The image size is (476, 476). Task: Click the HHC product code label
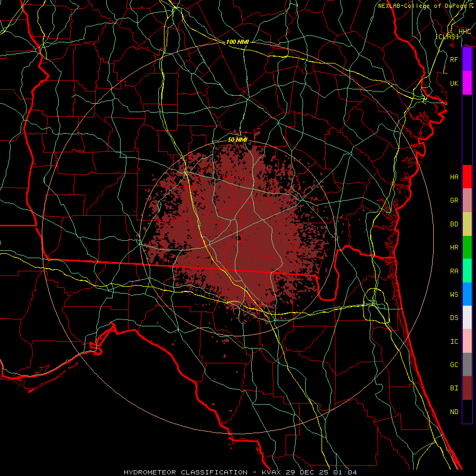point(464,32)
